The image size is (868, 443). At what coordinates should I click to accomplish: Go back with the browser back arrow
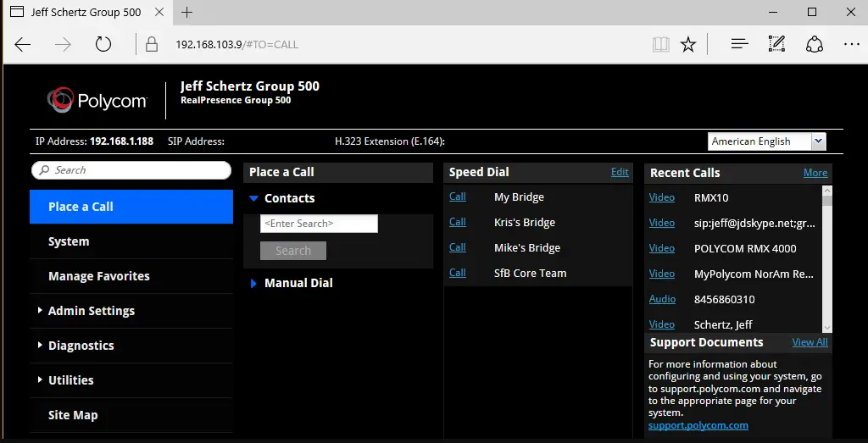[23, 45]
